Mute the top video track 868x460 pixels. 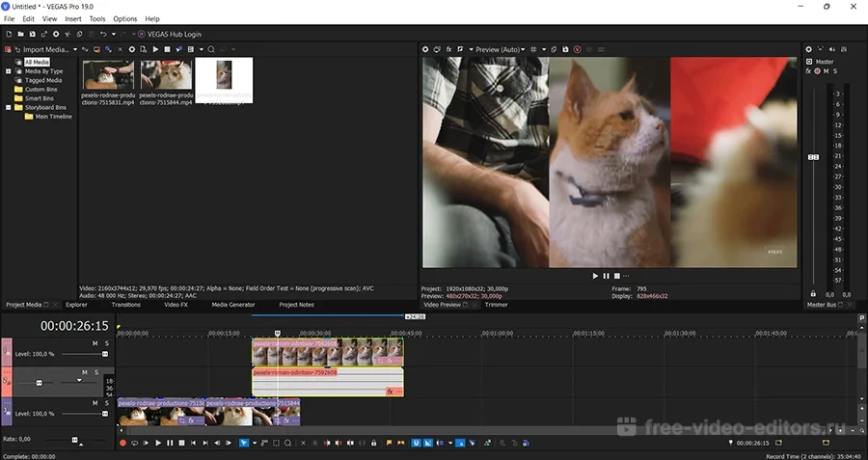[x=95, y=343]
